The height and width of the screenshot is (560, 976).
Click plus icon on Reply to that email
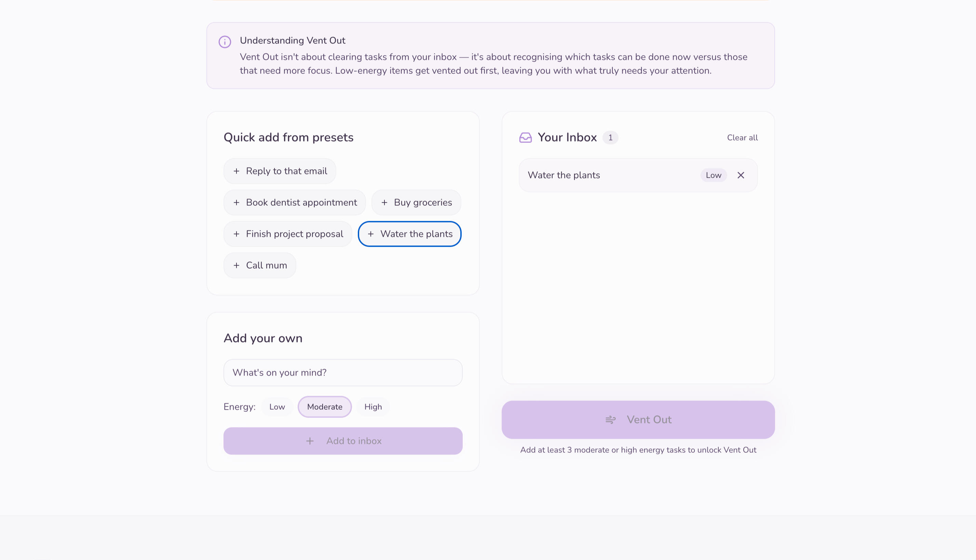click(236, 171)
